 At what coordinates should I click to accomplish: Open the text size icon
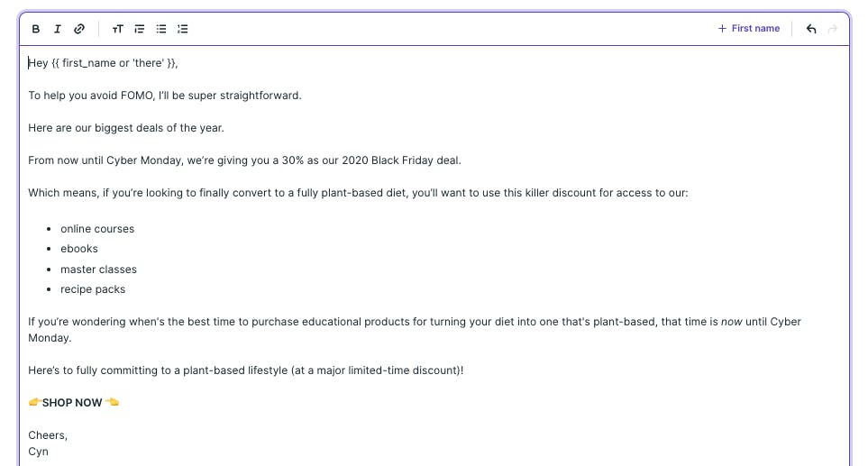tap(117, 29)
